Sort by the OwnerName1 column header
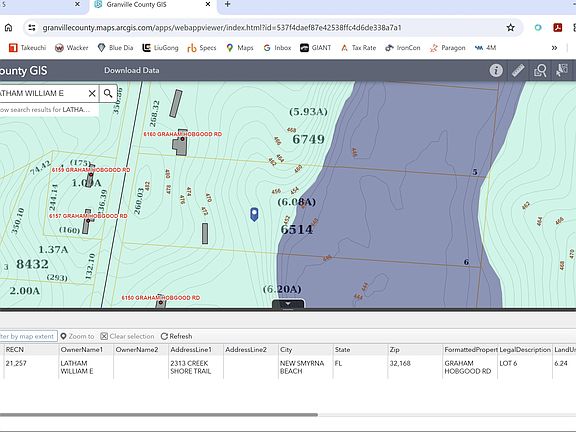 86,350
